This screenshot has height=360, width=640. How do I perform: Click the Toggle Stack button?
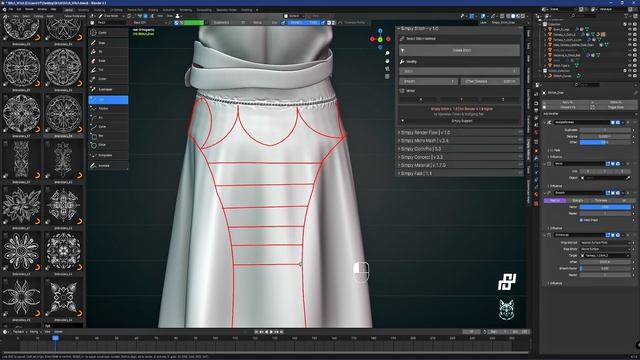coord(616,107)
